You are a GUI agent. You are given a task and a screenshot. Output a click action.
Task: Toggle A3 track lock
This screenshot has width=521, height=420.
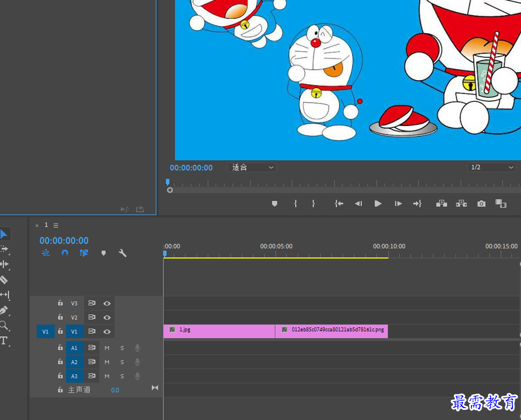pos(60,376)
